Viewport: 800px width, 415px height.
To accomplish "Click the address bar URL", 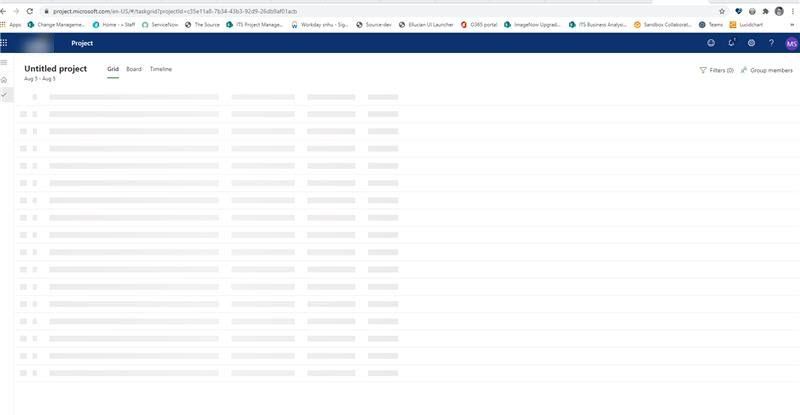I will [174, 11].
